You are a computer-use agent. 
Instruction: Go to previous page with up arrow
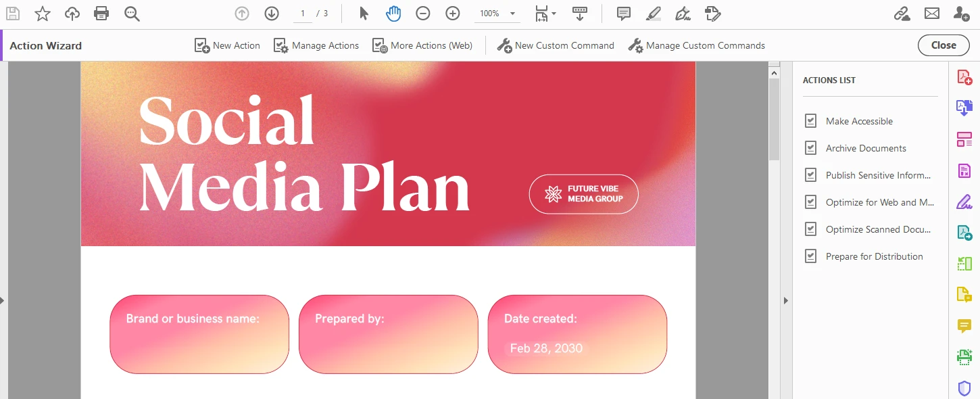click(242, 14)
